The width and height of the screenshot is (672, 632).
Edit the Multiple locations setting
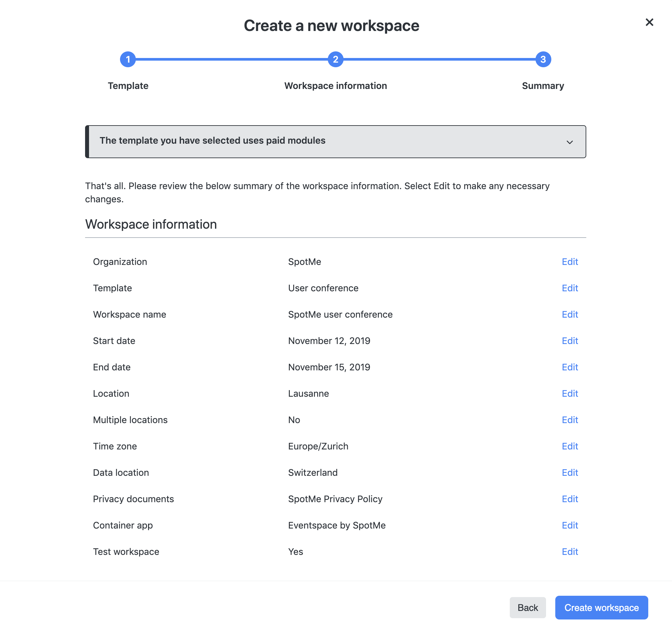click(x=569, y=420)
